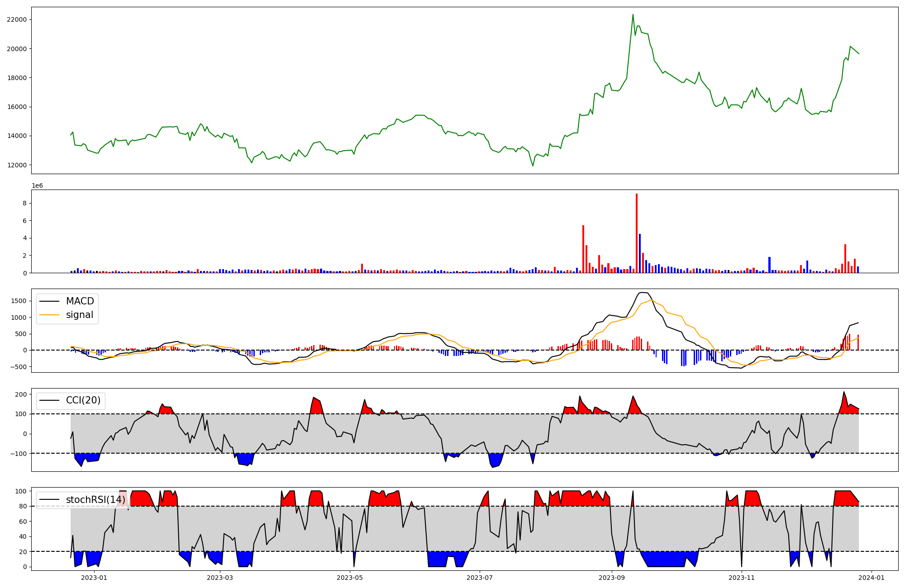This screenshot has width=905, height=588.
Task: Click the 22000 price axis label
Action: point(17,19)
